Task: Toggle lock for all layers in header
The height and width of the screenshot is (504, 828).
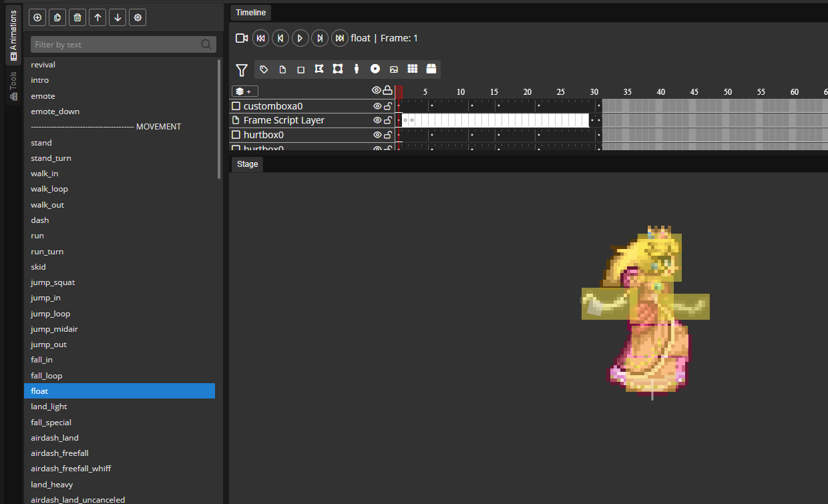Action: (387, 91)
